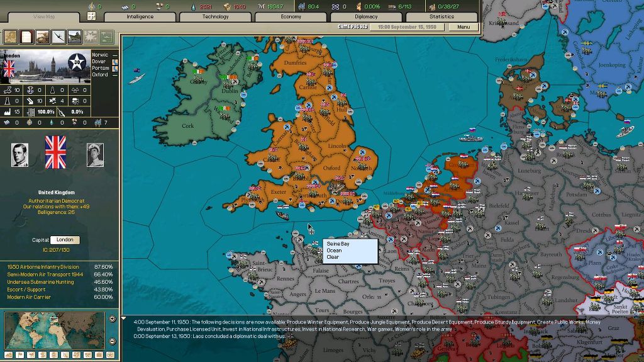Viewport: 644px width, 362px height.
Task: Switch to the Technology tab
Action: 215,17
